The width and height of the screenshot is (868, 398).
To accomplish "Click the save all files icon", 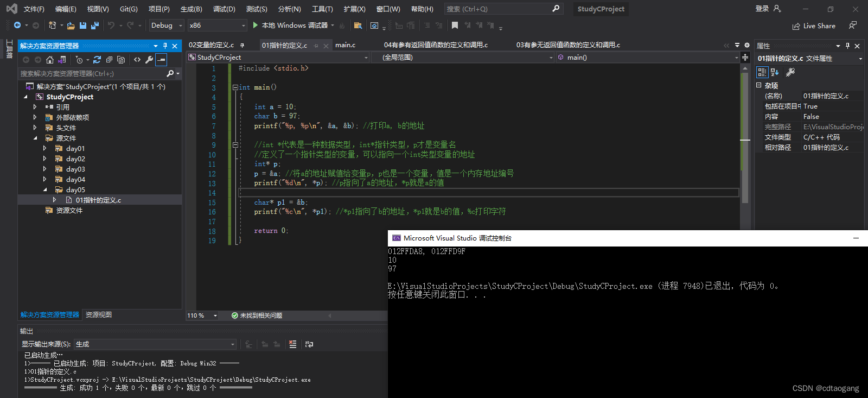I will pos(95,26).
